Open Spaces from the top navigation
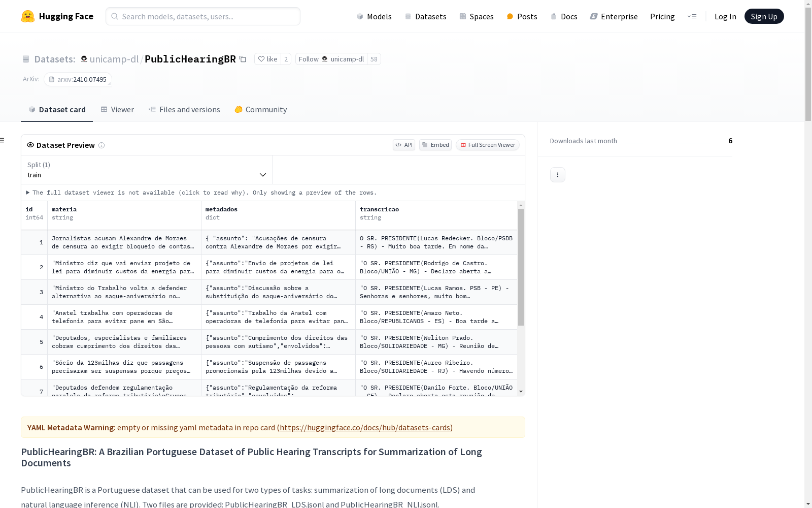Image resolution: width=812 pixels, height=508 pixels. click(477, 16)
